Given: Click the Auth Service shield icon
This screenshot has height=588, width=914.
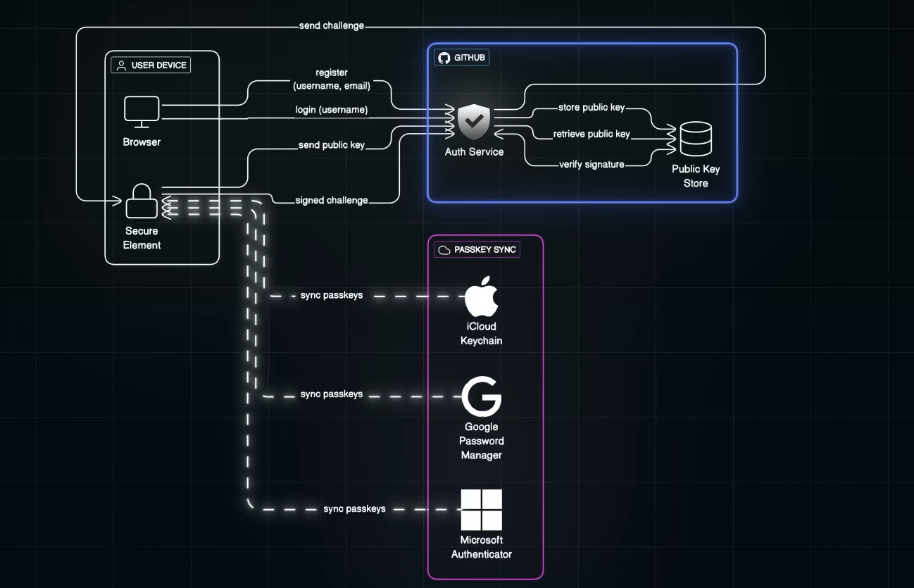Looking at the screenshot, I should [474, 122].
